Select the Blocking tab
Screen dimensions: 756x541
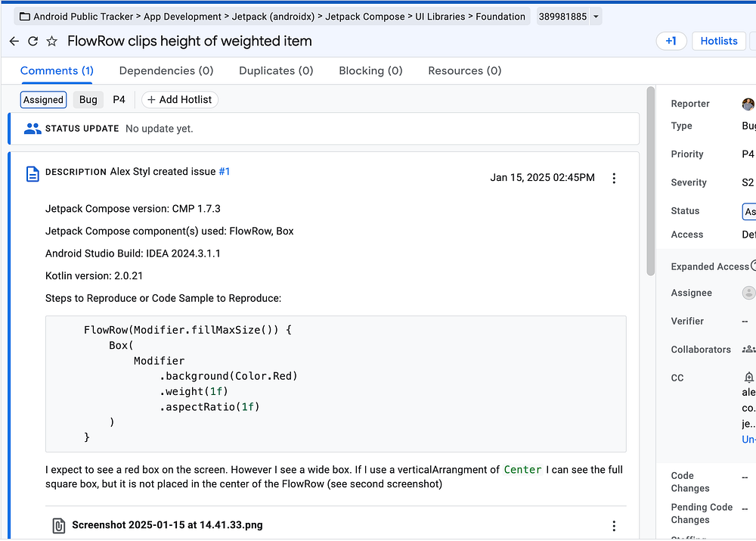pyautogui.click(x=370, y=71)
